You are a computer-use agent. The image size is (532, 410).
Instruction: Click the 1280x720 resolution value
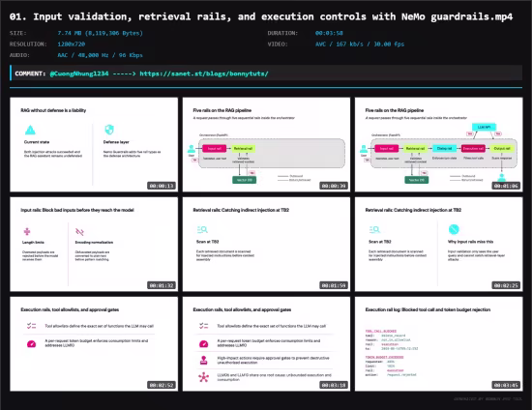click(72, 44)
